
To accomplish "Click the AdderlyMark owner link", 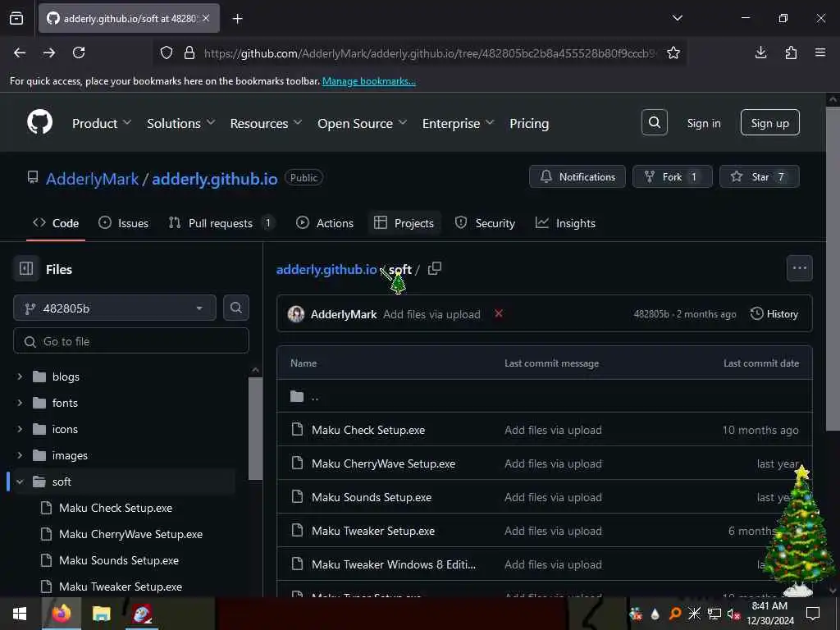I will click(x=92, y=178).
